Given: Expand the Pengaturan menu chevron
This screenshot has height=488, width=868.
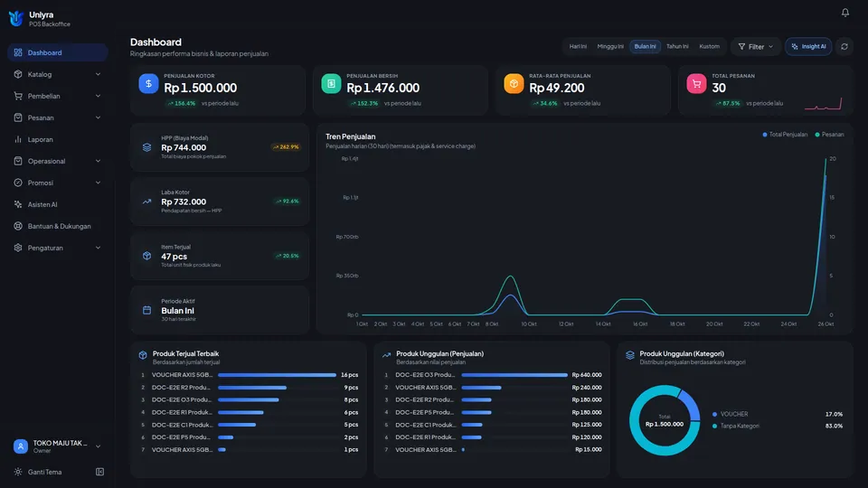Looking at the screenshot, I should [x=98, y=248].
